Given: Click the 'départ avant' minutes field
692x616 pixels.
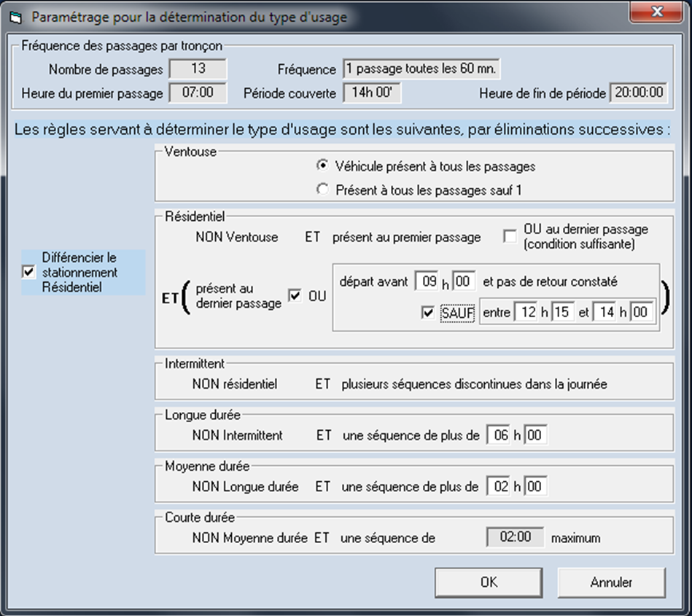Looking at the screenshot, I should (x=464, y=281).
